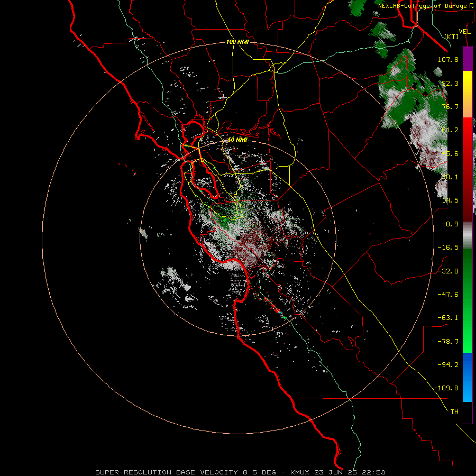Click the '-78.7' scale value
Screen dimensions: 476x476
[x=448, y=342]
